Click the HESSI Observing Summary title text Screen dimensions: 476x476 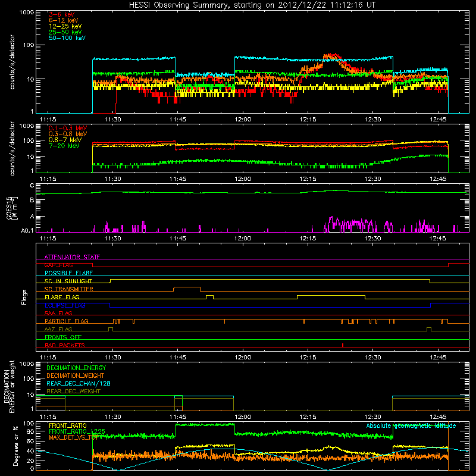point(252,5)
